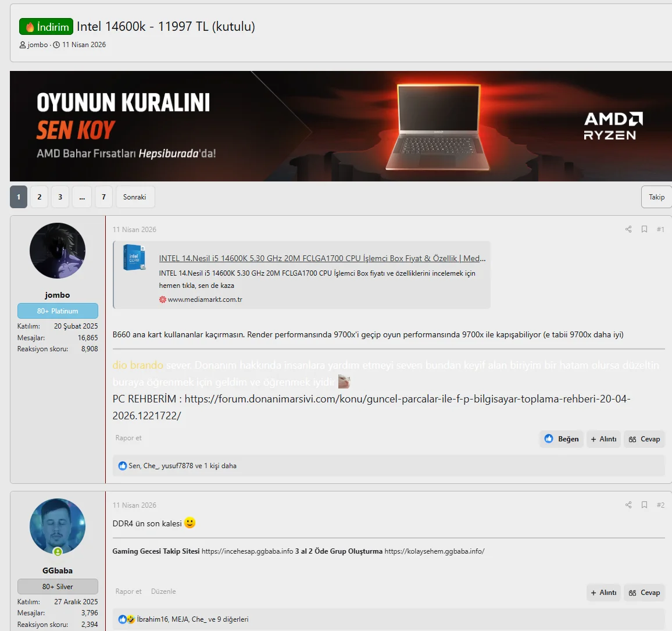
Task: Click the like reaction icon on post #1
Action: pos(123,465)
